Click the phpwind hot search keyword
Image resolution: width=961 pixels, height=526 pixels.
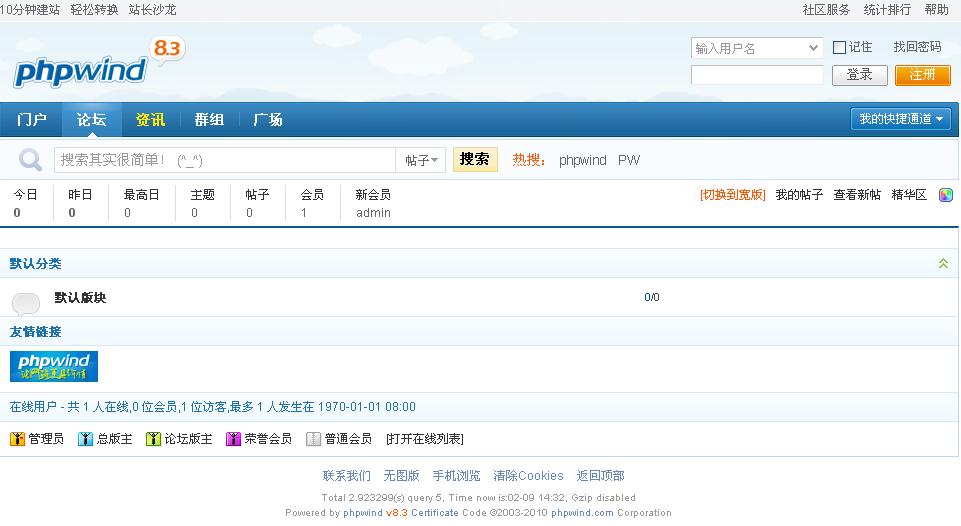583,161
